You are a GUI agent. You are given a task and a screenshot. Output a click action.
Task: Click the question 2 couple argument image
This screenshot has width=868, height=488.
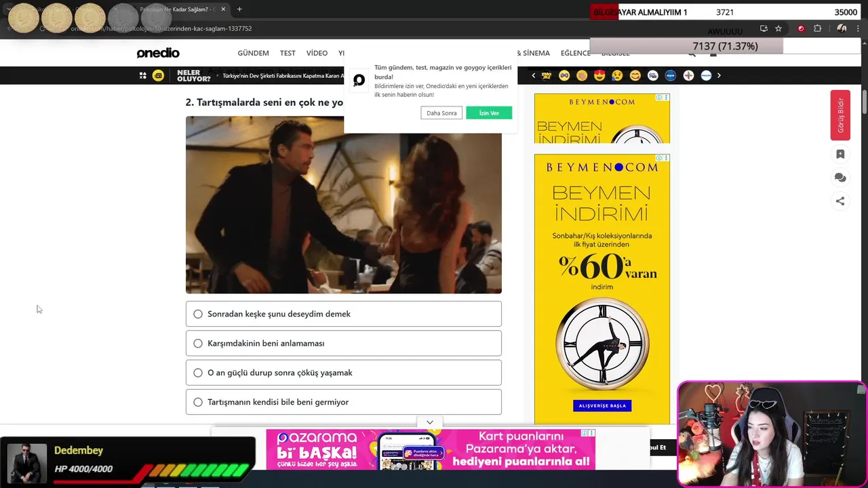point(344,205)
